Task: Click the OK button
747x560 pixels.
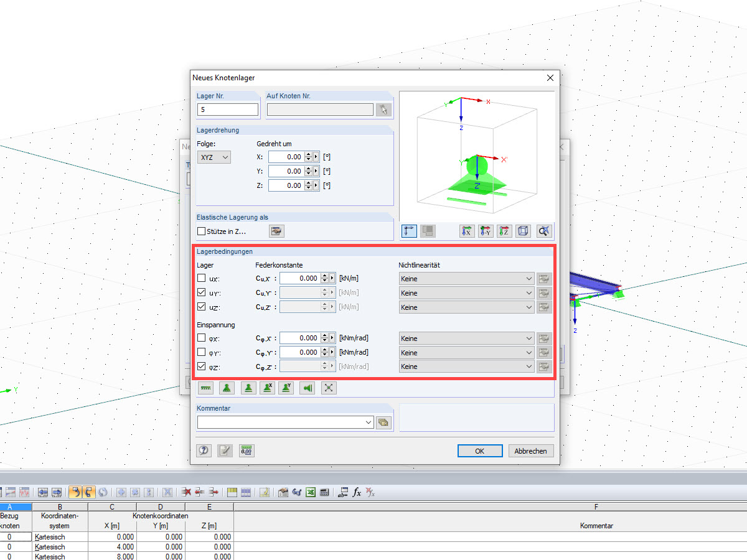Action: click(479, 451)
